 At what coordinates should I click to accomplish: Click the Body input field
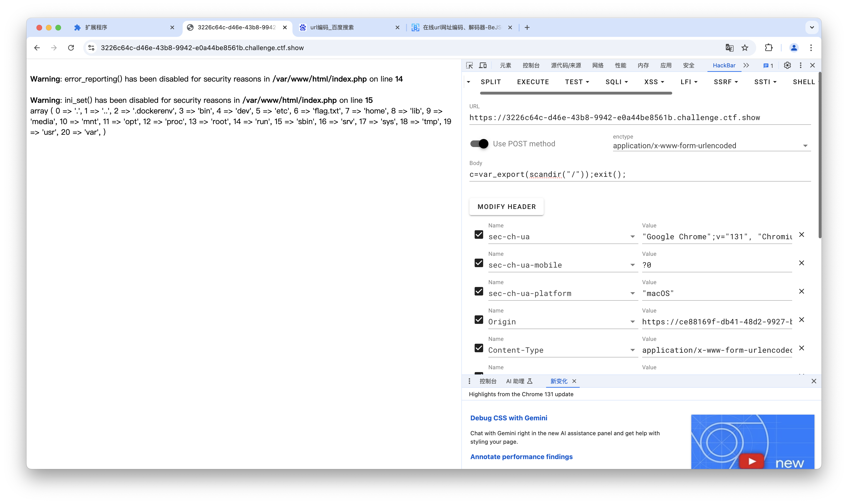click(x=640, y=174)
